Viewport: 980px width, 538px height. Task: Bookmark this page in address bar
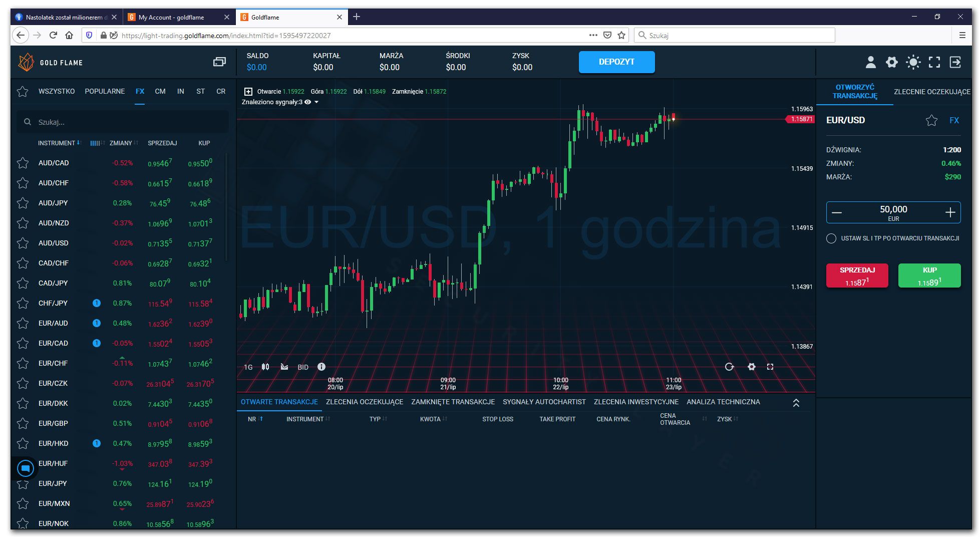click(x=621, y=35)
